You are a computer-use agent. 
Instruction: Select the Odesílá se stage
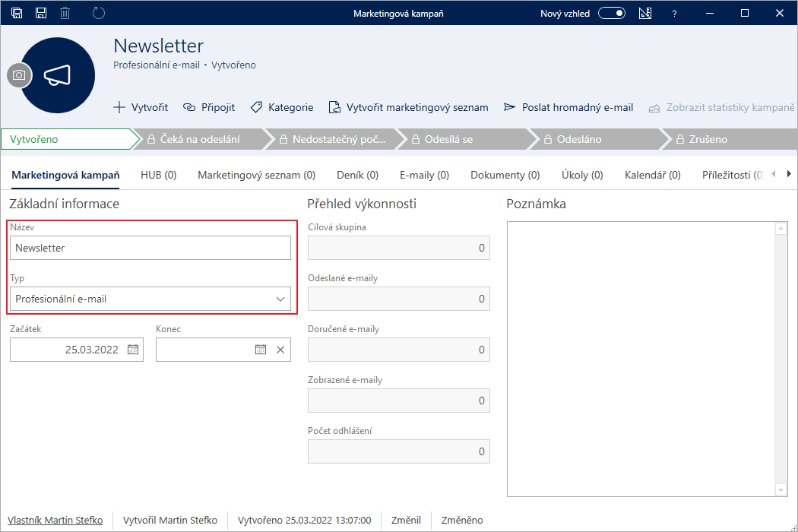pos(464,139)
